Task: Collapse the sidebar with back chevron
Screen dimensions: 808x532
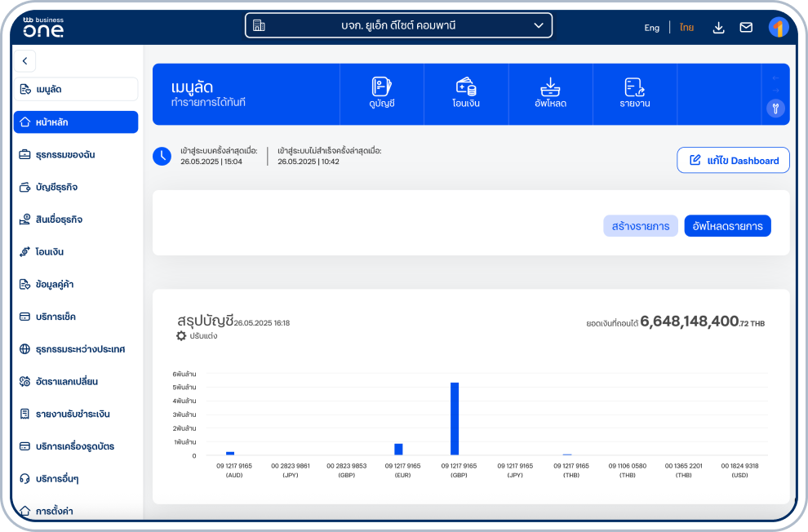Action: 24,60
